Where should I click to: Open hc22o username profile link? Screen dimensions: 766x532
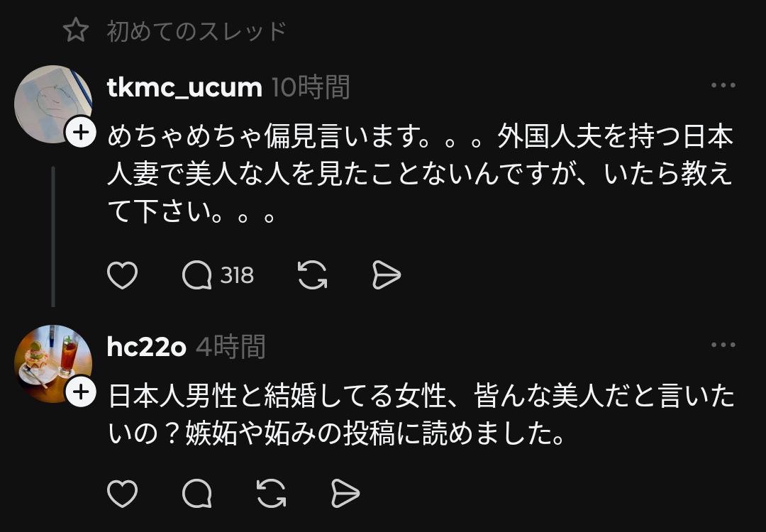[147, 348]
